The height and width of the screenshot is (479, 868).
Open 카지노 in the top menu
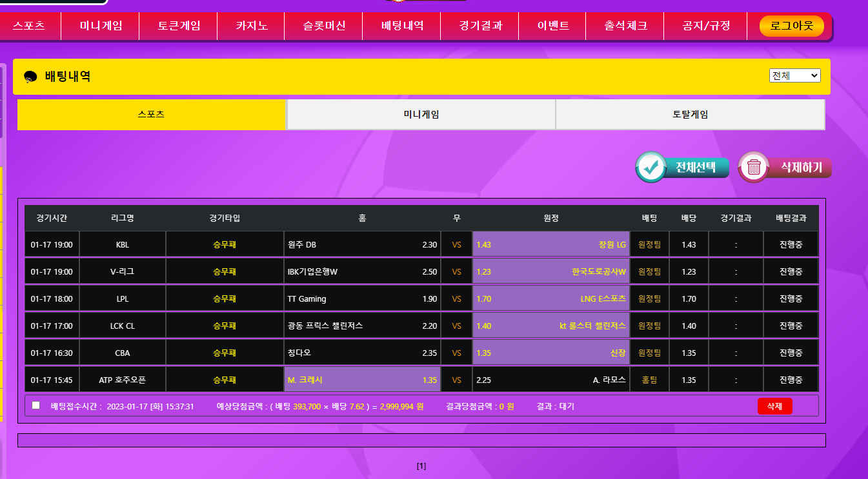(x=252, y=26)
